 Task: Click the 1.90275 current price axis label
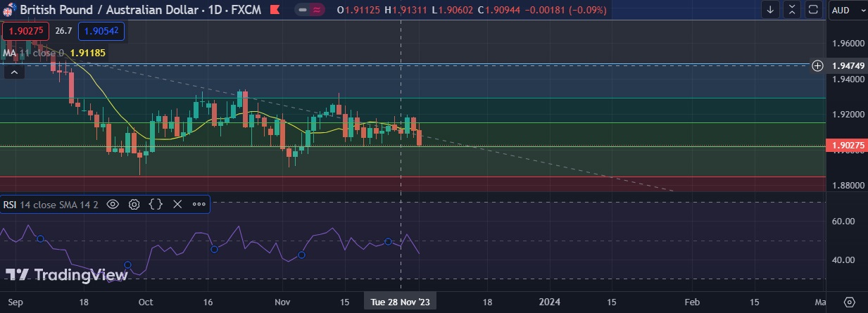click(848, 146)
